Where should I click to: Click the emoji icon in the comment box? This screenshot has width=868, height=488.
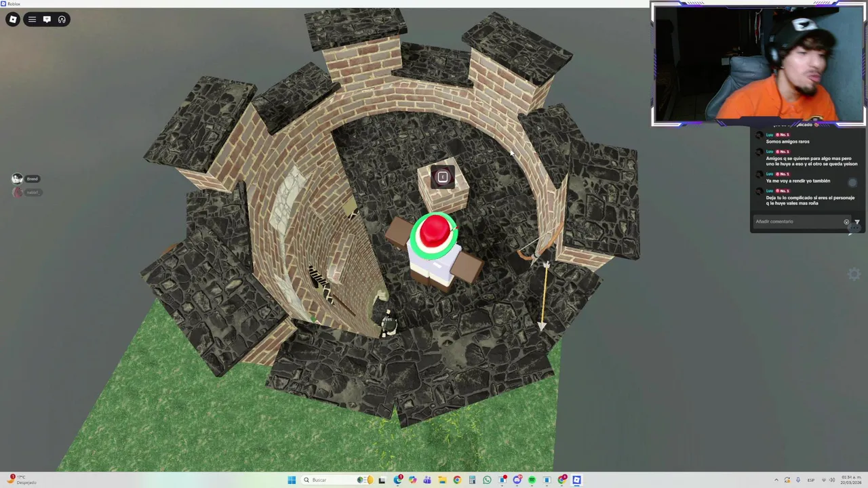(846, 222)
